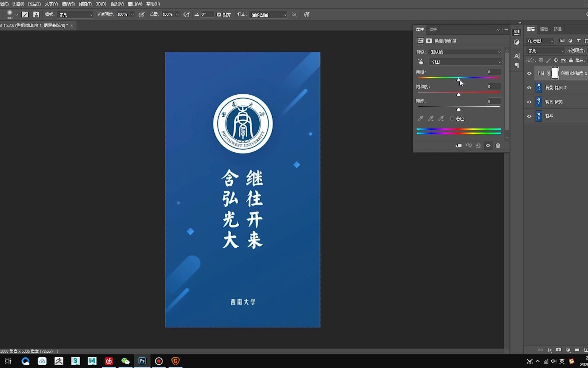
Task: Select the subtract-from-sample eyedropper
Action: click(x=441, y=119)
